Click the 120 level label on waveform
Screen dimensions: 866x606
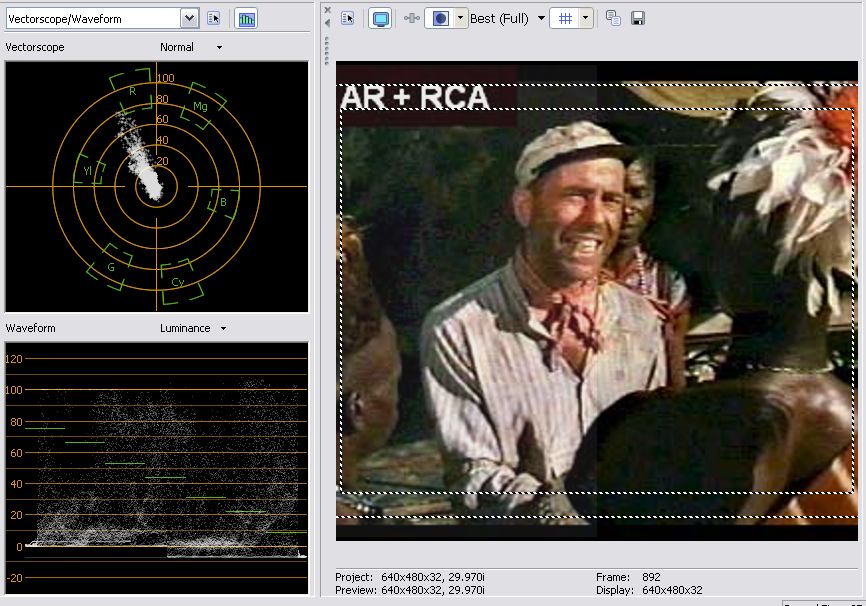pos(14,359)
